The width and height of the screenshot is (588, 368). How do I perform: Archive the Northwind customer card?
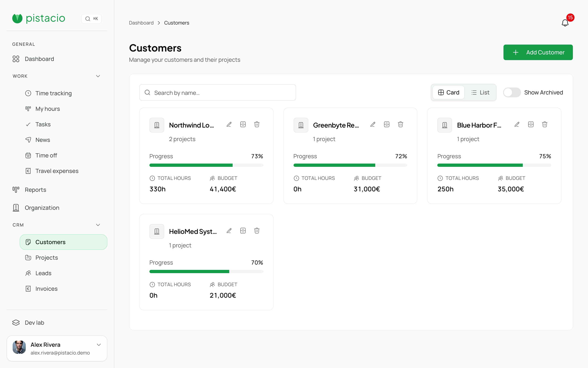(243, 125)
